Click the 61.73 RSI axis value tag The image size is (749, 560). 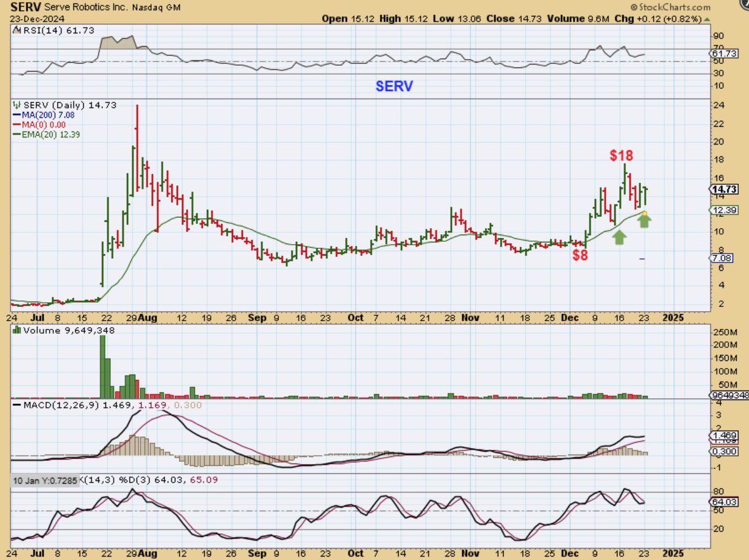(x=723, y=53)
